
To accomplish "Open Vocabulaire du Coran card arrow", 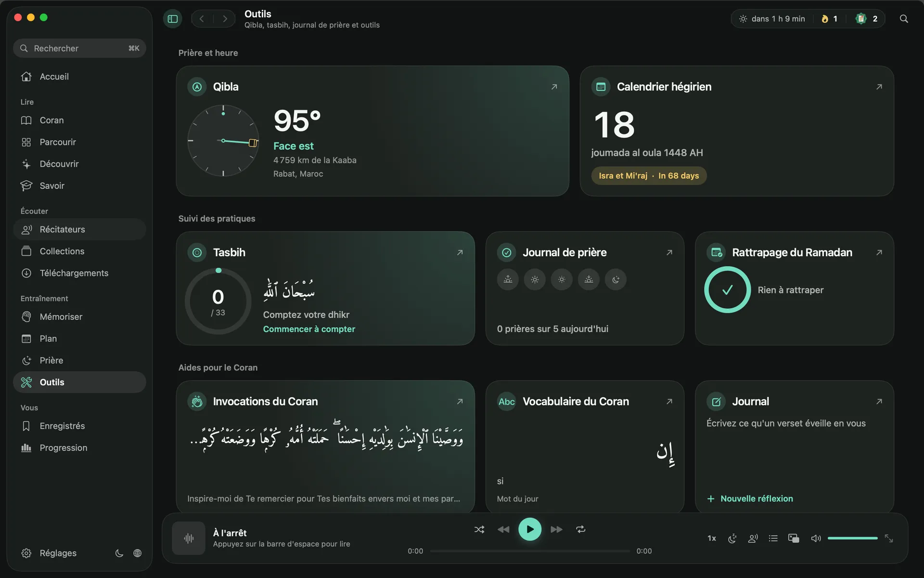I will [x=669, y=401].
